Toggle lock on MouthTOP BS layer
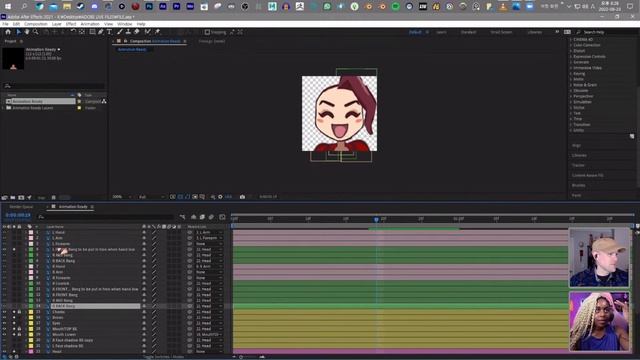The width and height of the screenshot is (640, 360). 19,329
